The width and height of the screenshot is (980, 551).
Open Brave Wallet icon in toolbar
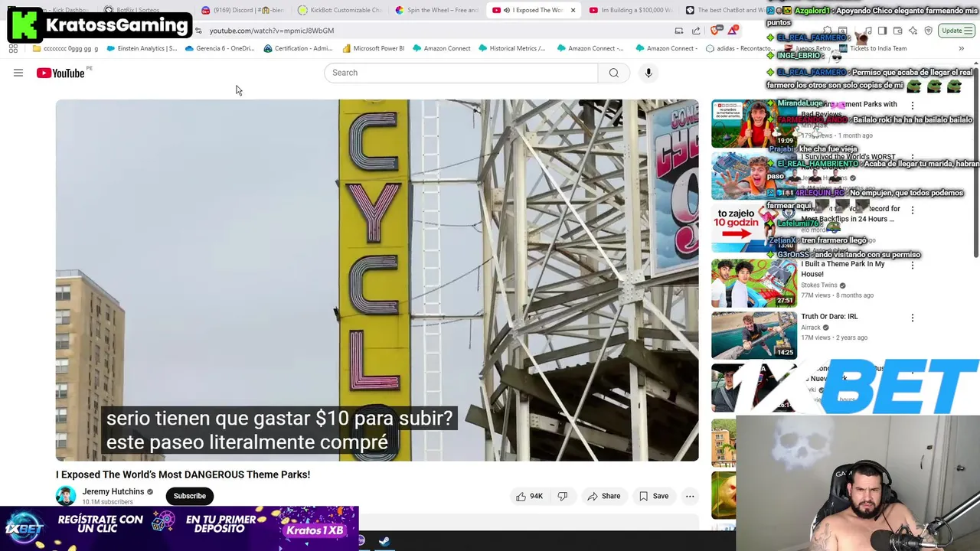point(897,31)
